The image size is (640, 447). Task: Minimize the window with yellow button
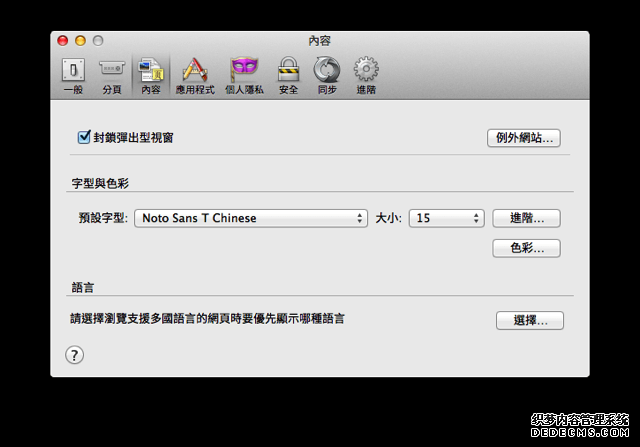tap(80, 41)
